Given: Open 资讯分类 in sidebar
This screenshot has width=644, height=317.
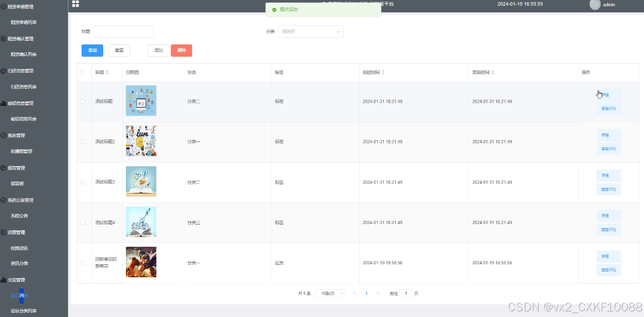Looking at the screenshot, I should [19, 263].
